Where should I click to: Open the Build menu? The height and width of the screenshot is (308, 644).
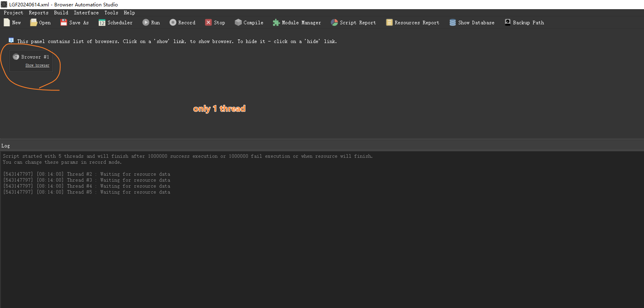tap(61, 13)
